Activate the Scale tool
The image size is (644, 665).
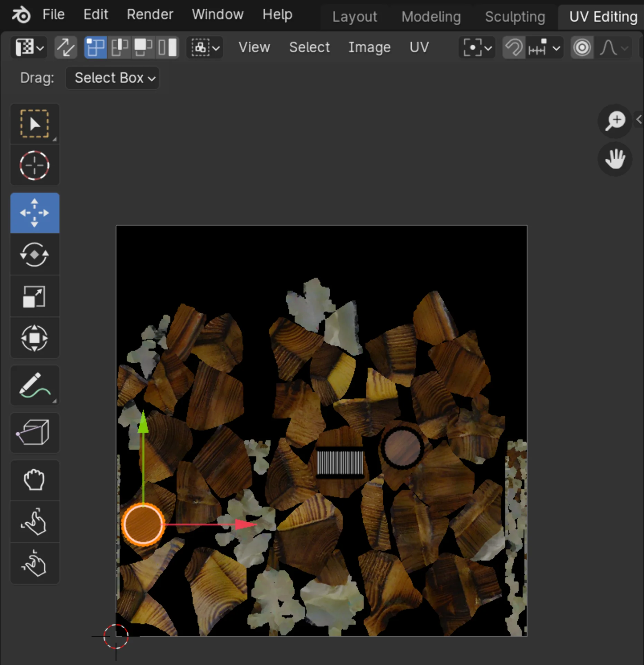click(35, 296)
